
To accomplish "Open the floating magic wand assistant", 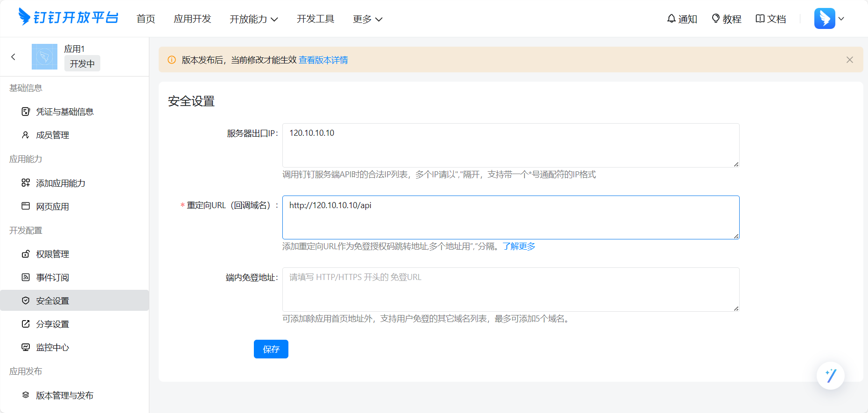I will 830,376.
